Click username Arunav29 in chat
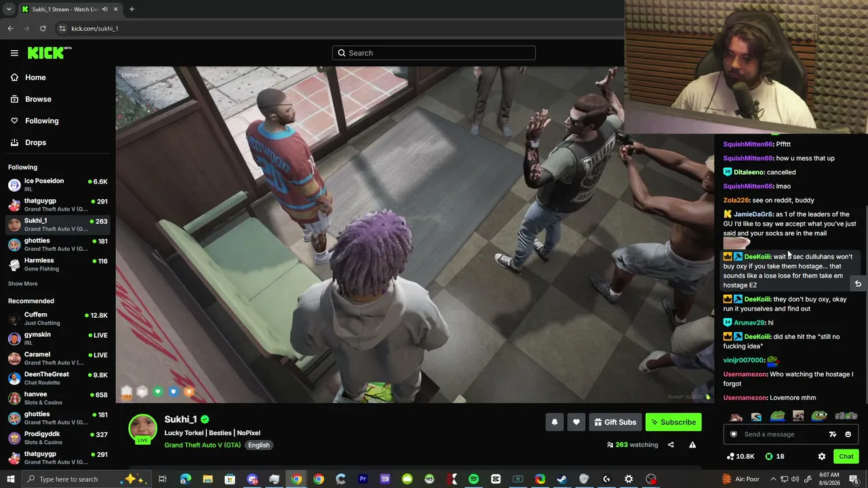Viewport: 868px width, 488px height. [749, 323]
